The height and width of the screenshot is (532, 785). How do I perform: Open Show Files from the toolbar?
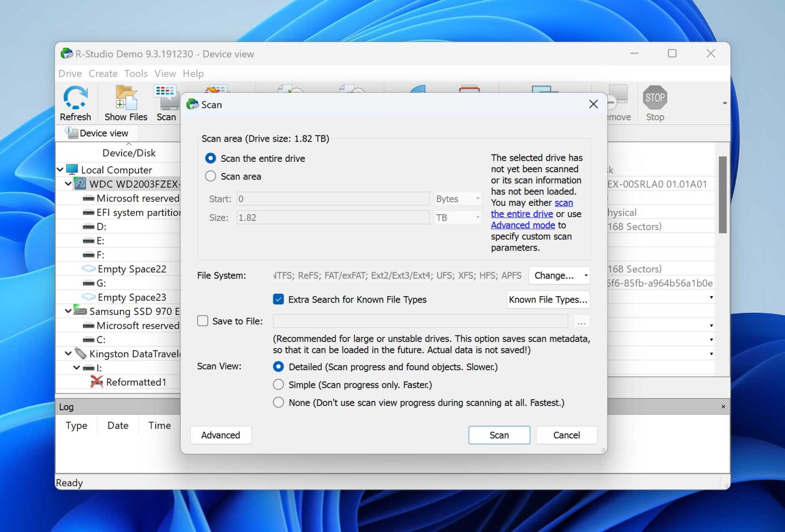coord(125,101)
